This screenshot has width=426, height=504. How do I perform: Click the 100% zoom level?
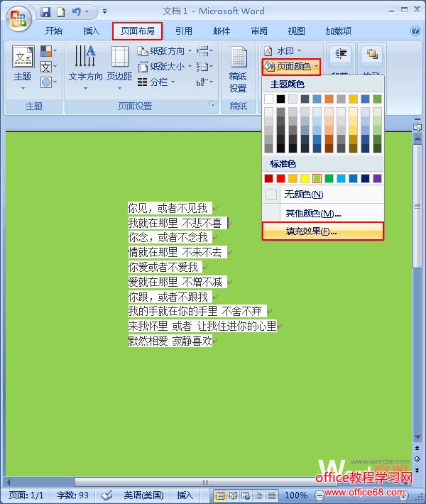[296, 495]
